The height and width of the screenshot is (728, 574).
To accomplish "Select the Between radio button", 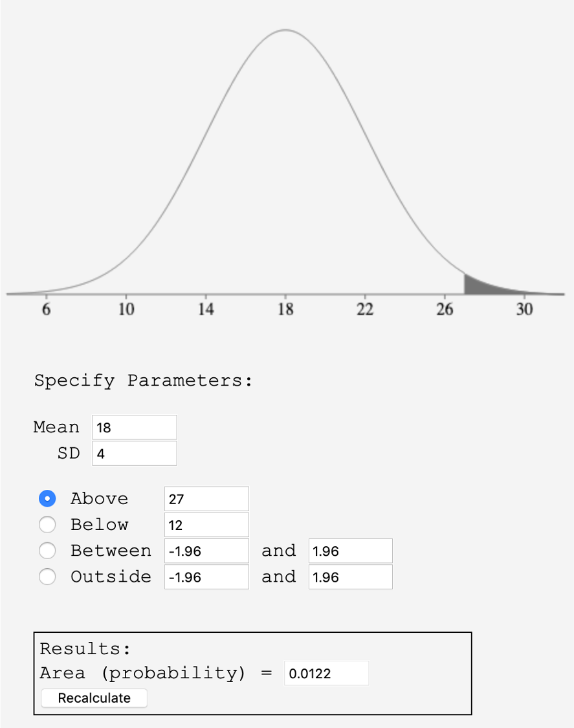I will coord(47,551).
